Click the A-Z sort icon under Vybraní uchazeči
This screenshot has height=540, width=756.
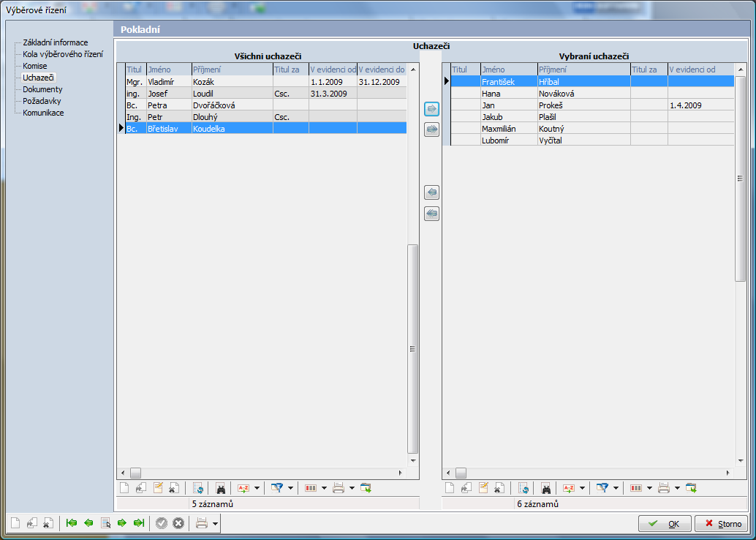[567, 488]
